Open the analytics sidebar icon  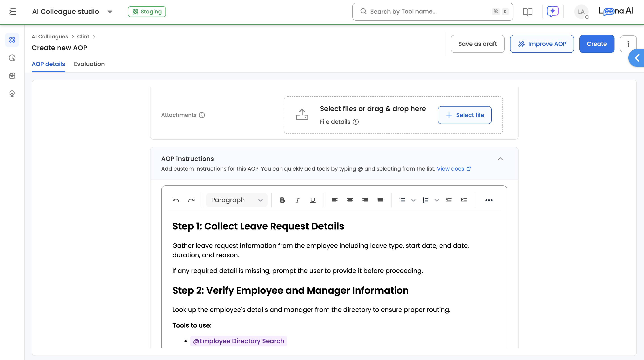pyautogui.click(x=12, y=58)
